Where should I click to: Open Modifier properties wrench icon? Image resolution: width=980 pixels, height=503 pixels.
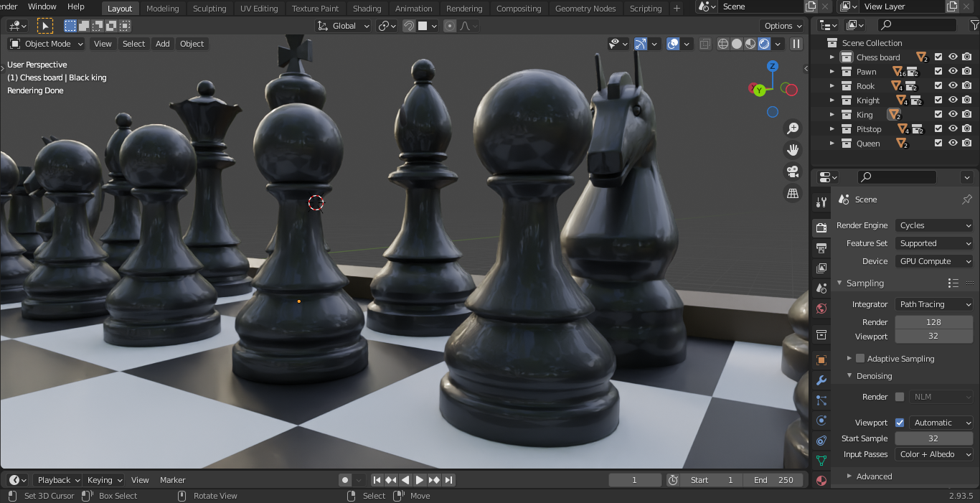coord(821,380)
